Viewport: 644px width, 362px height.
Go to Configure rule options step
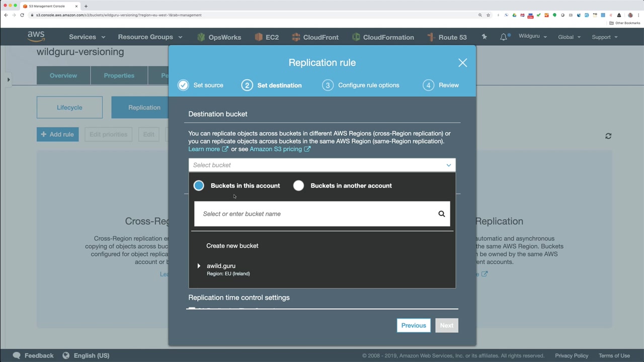361,85
